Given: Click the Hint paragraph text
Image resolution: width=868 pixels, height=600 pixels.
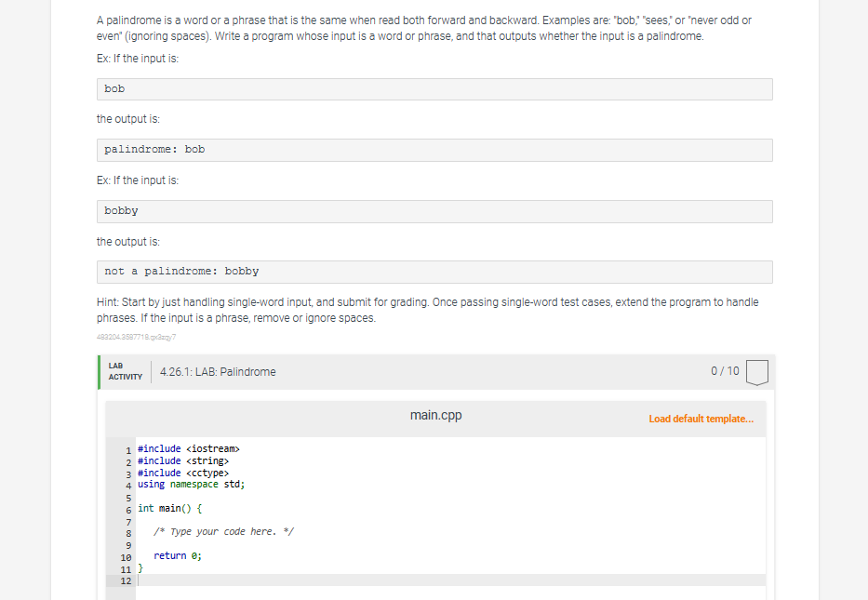Looking at the screenshot, I should pos(427,310).
